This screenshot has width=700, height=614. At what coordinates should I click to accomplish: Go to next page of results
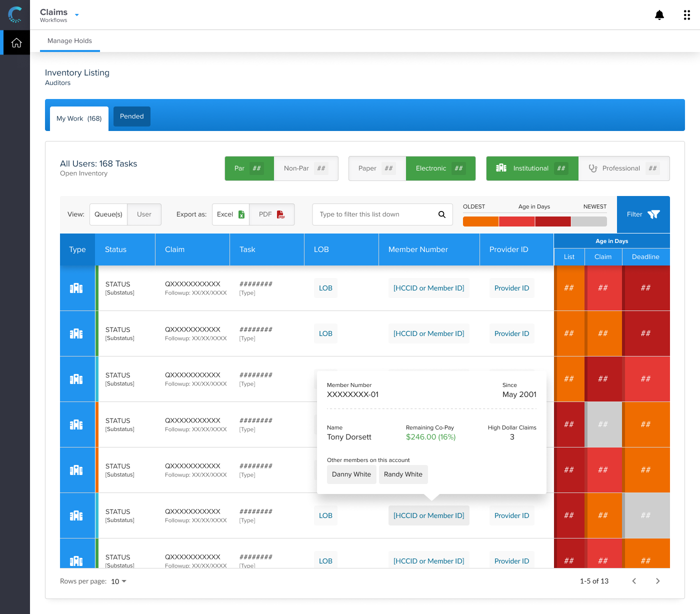[x=657, y=581]
